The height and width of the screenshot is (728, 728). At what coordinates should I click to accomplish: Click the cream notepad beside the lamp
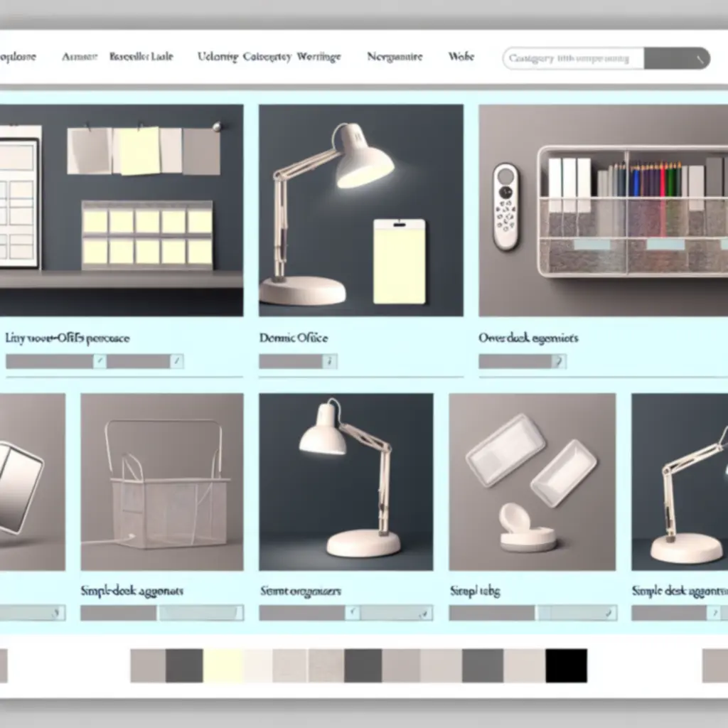[x=399, y=261]
